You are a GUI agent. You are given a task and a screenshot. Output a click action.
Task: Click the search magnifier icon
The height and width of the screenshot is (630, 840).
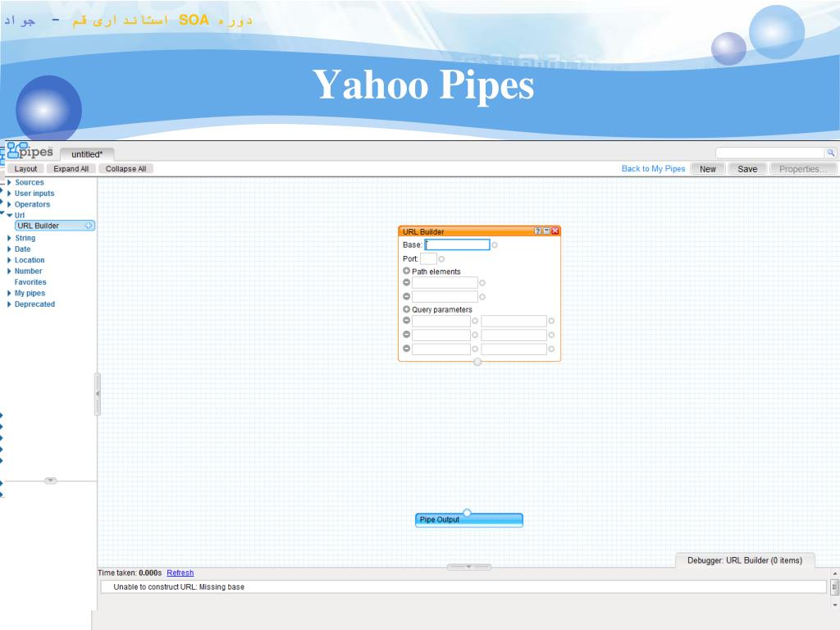830,153
